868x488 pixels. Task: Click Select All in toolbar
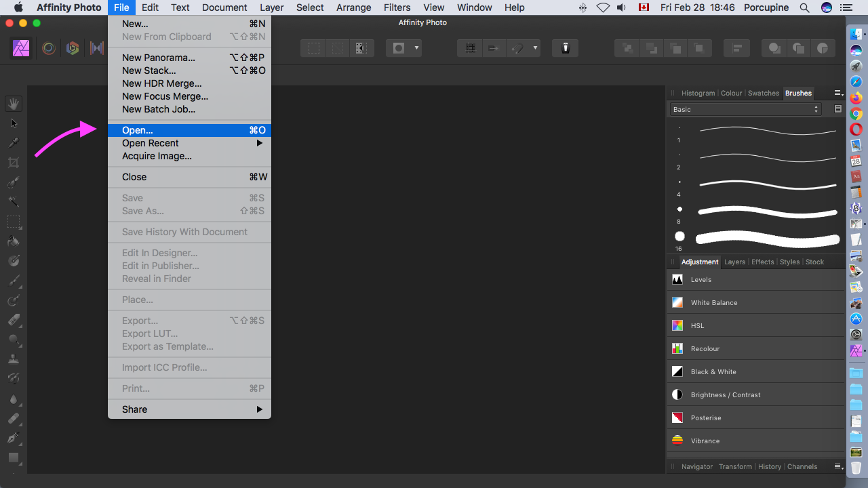click(314, 48)
